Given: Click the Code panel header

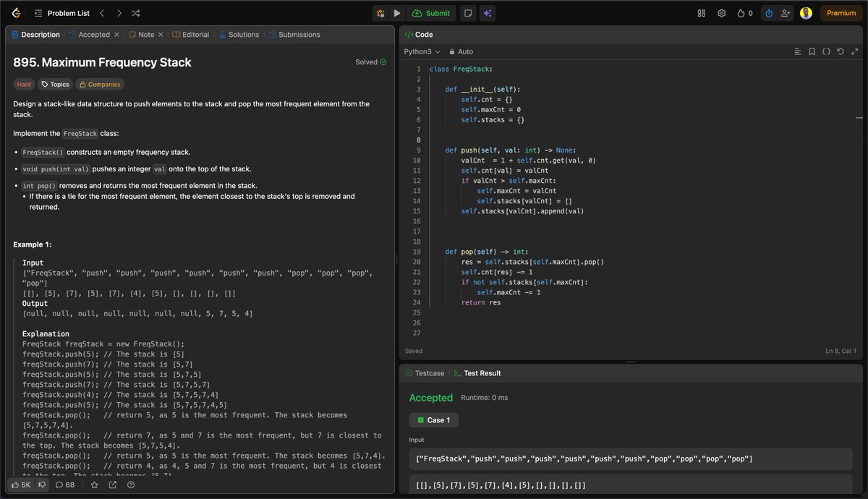Looking at the screenshot, I should click(x=418, y=34).
